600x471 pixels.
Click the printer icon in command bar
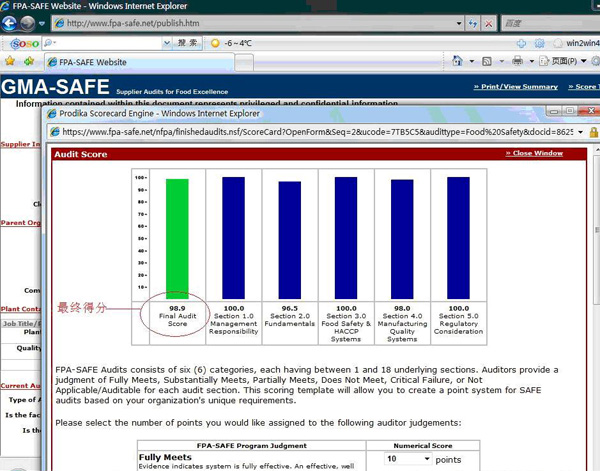(517, 62)
